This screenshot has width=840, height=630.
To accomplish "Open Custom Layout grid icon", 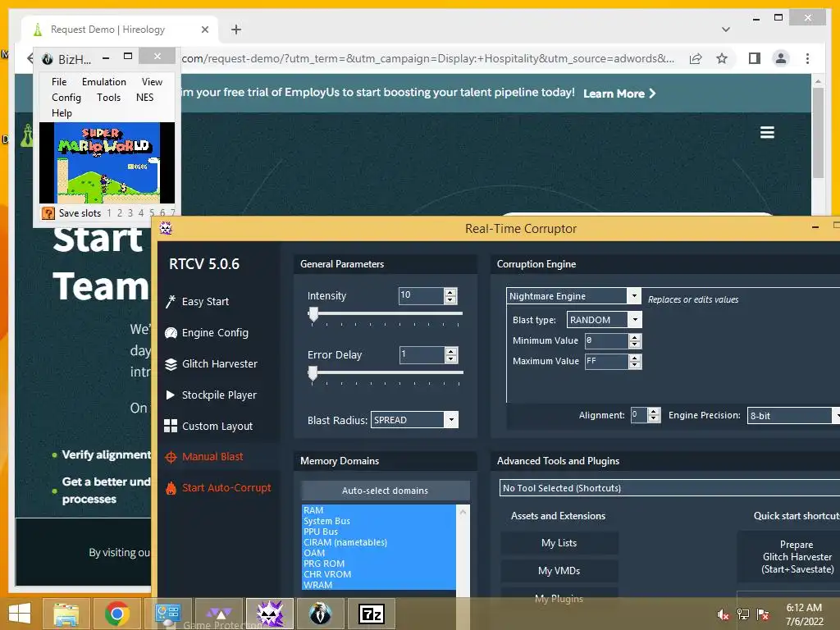I will [171, 426].
